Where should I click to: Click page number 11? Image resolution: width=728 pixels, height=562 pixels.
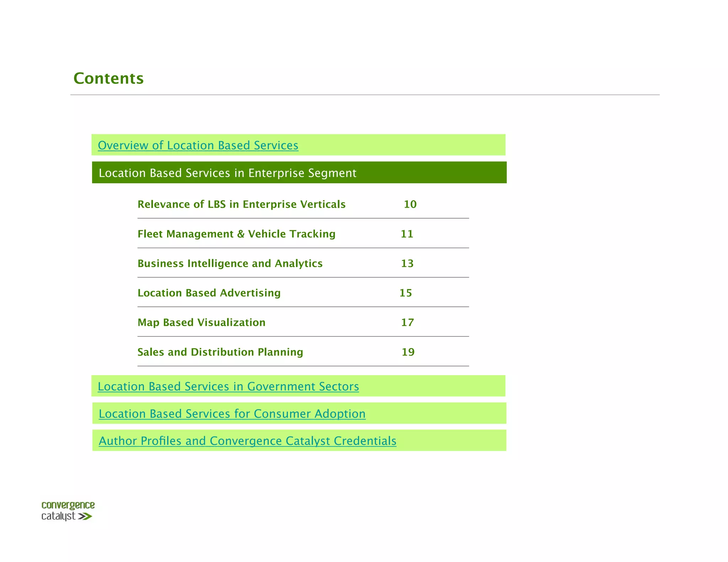pyautogui.click(x=407, y=234)
